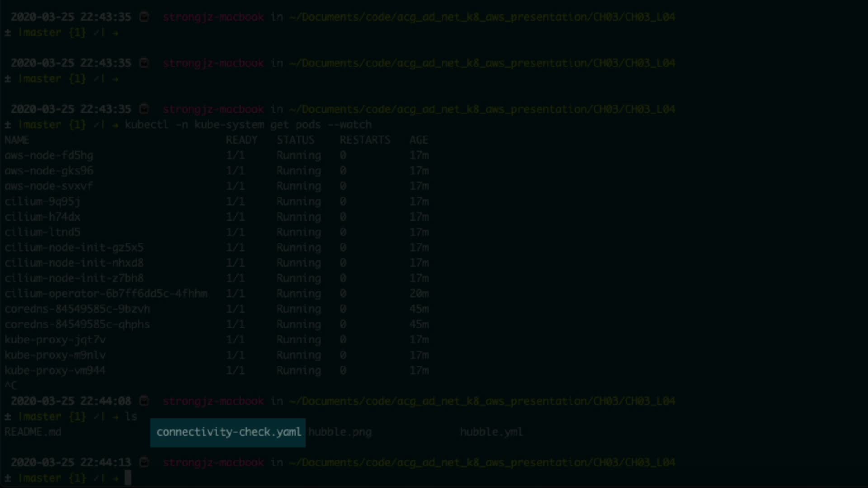Click the block cursor at the final prompt
This screenshot has height=488, width=868.
point(128,478)
